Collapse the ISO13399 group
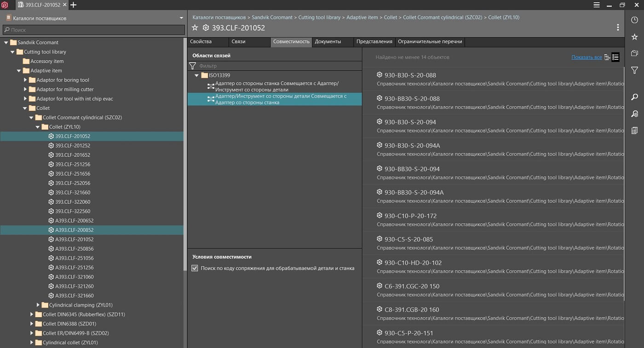The image size is (644, 348). (x=196, y=75)
